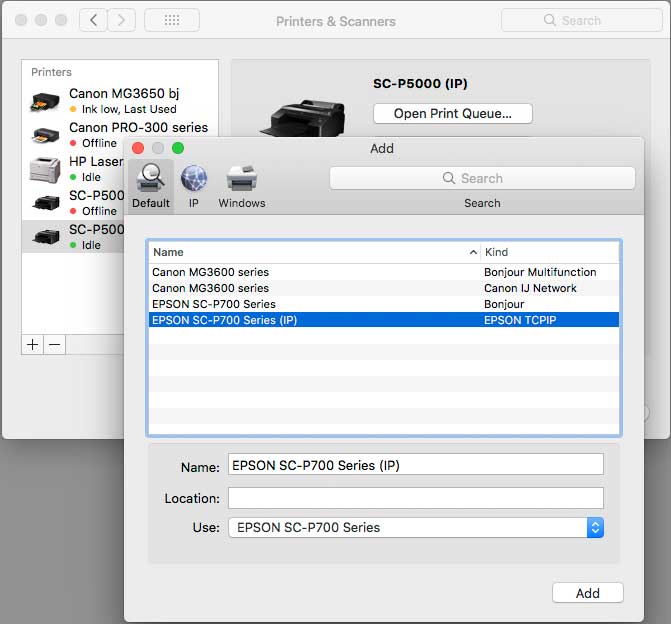The height and width of the screenshot is (624, 671).
Task: Select the Offline SC-P500 printer entry
Action: [73, 203]
